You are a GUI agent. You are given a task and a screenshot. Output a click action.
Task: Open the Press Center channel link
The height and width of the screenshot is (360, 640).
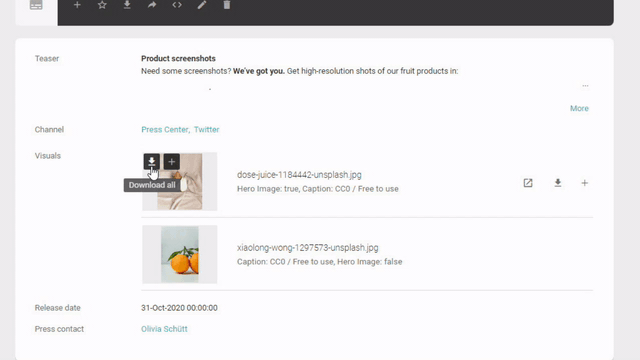pyautogui.click(x=164, y=129)
